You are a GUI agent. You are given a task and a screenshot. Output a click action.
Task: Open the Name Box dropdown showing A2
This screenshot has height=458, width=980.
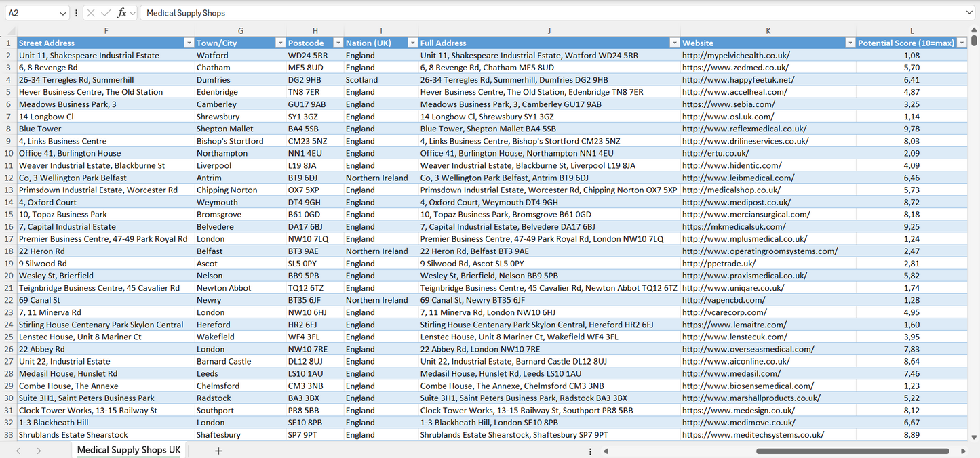point(62,13)
